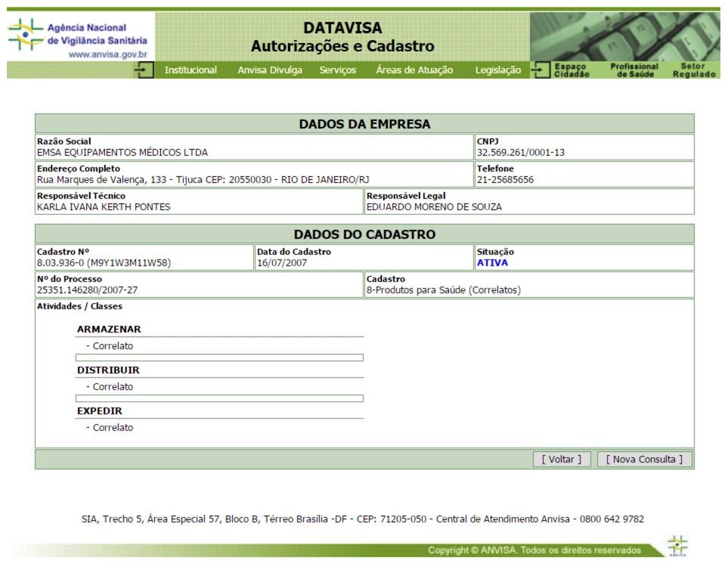Click the ARMAZENAR activity heading
Screen dimensions: 728x570
coord(109,329)
